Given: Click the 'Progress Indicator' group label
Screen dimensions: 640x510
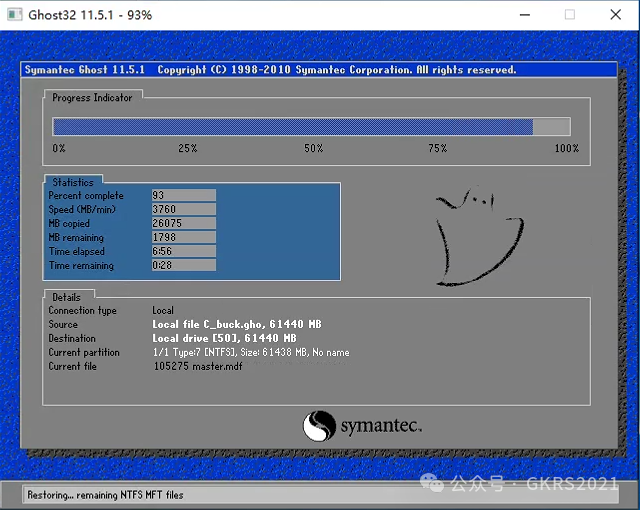Looking at the screenshot, I should coord(92,98).
